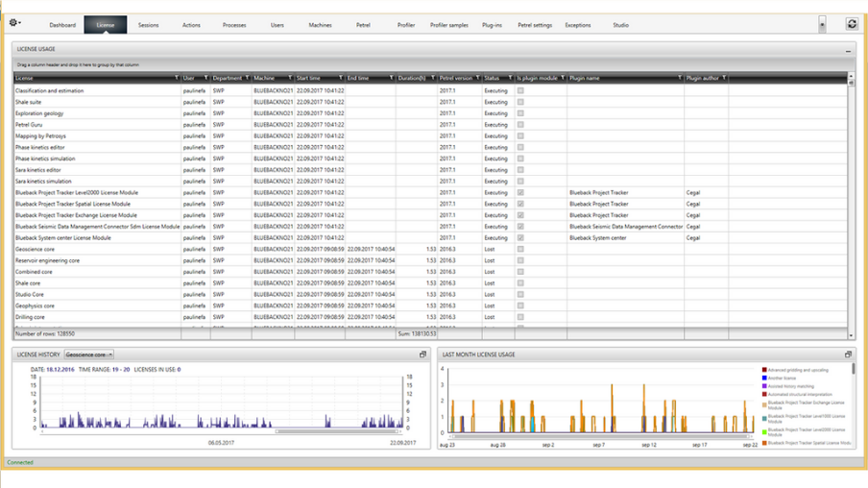Toggle plugin checkbox for Blueback Seismic Data Management row

[520, 227]
